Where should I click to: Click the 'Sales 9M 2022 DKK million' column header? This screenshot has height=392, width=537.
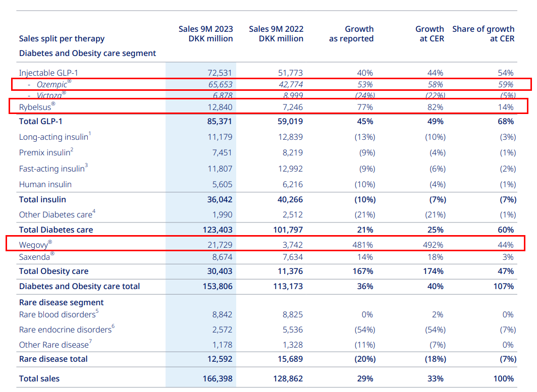(276, 34)
